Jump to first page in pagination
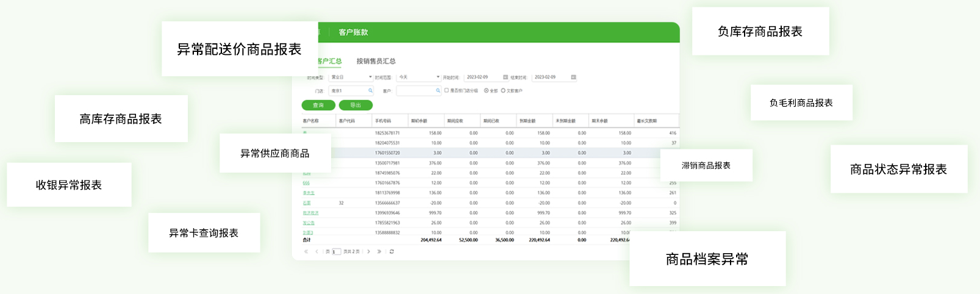 point(306,251)
